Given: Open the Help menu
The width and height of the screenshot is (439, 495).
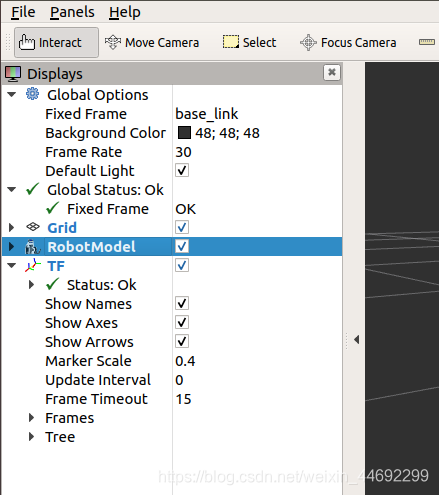Looking at the screenshot, I should [x=125, y=12].
